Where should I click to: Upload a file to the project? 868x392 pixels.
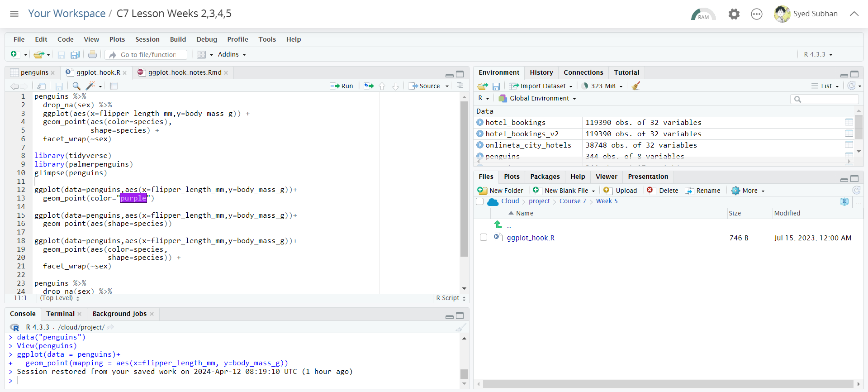point(620,191)
